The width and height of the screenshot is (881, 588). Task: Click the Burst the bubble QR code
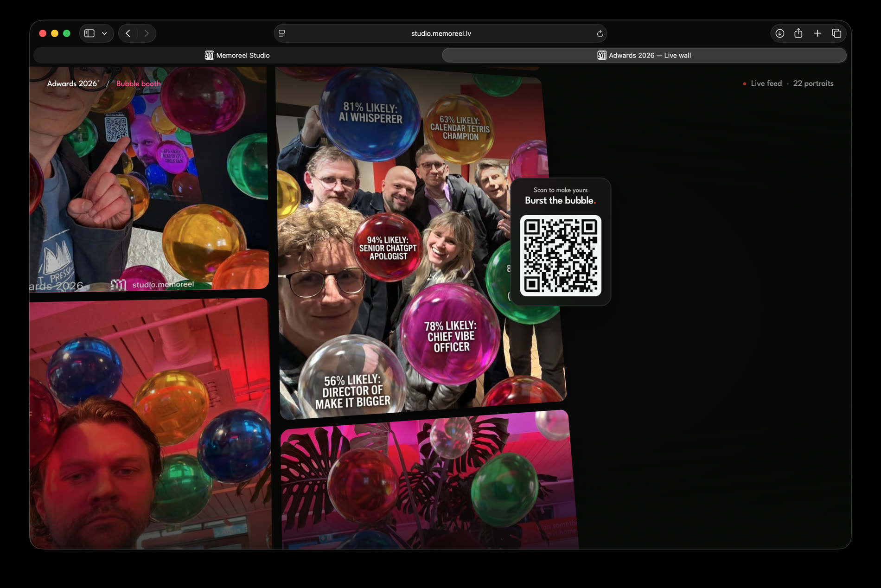(561, 256)
